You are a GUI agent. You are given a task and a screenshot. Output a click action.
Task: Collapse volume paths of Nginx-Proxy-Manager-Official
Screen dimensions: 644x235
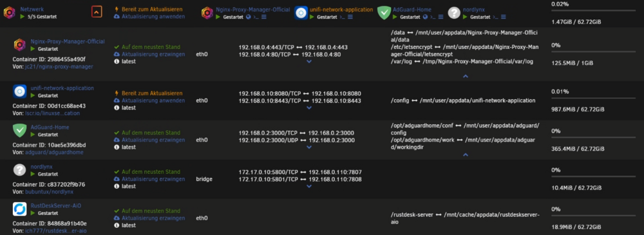(x=466, y=76)
